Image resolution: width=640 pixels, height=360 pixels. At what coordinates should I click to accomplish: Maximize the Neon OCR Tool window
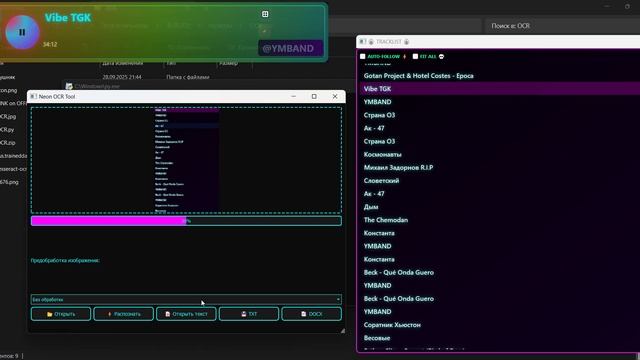[314, 96]
